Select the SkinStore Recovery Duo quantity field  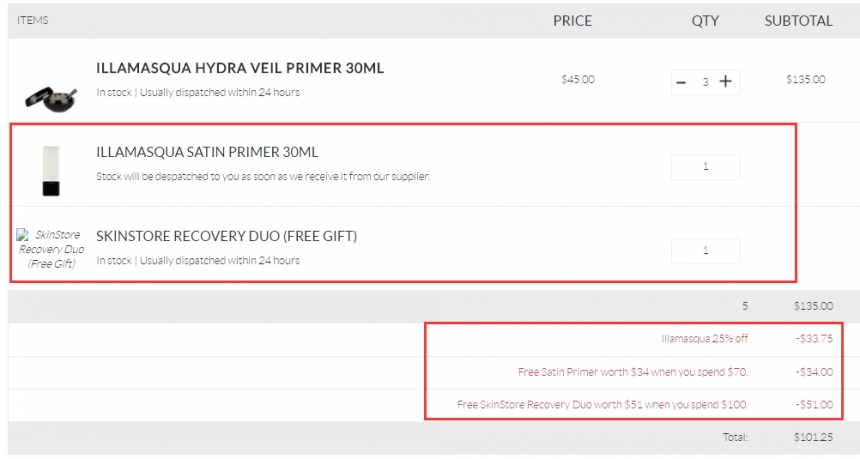[x=705, y=251]
